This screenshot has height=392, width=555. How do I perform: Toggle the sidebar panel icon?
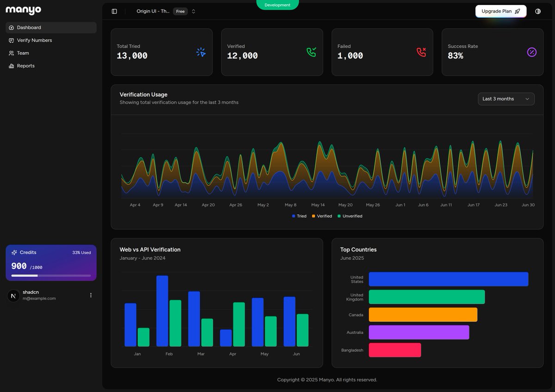[114, 12]
